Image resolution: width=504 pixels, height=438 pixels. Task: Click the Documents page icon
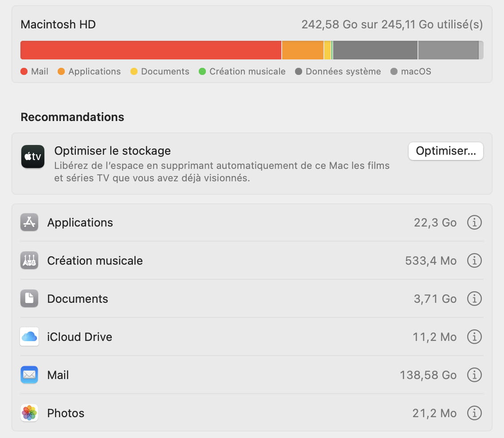[29, 299]
